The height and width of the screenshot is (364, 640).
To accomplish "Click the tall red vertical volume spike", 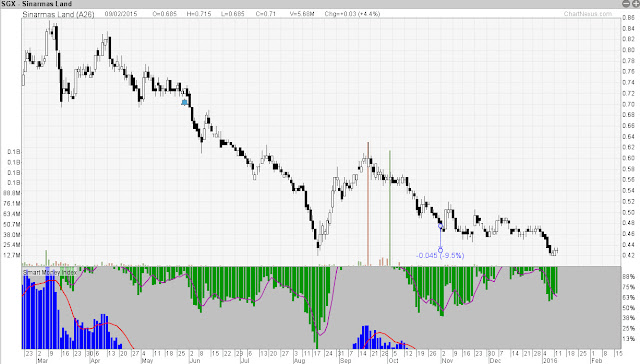I will pyautogui.click(x=368, y=204).
